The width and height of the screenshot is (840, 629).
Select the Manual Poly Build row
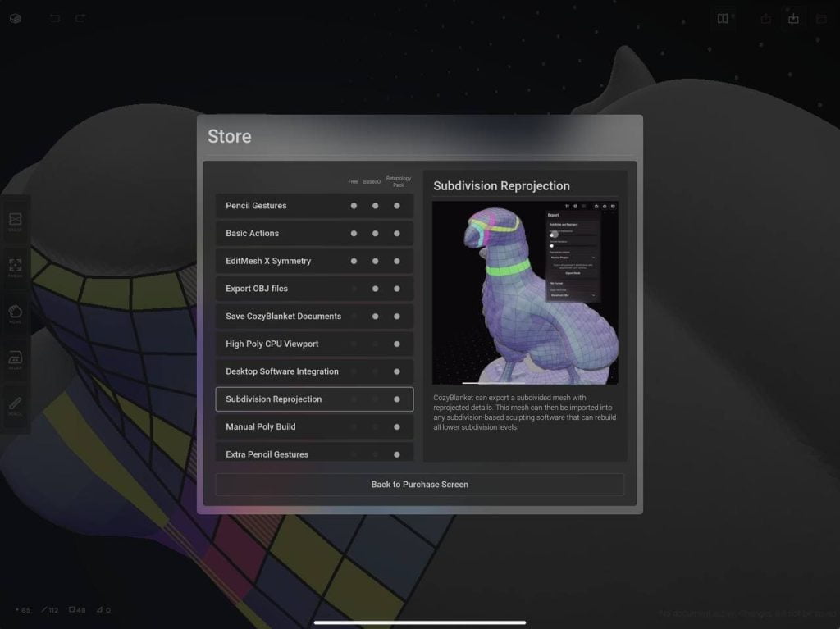click(314, 426)
